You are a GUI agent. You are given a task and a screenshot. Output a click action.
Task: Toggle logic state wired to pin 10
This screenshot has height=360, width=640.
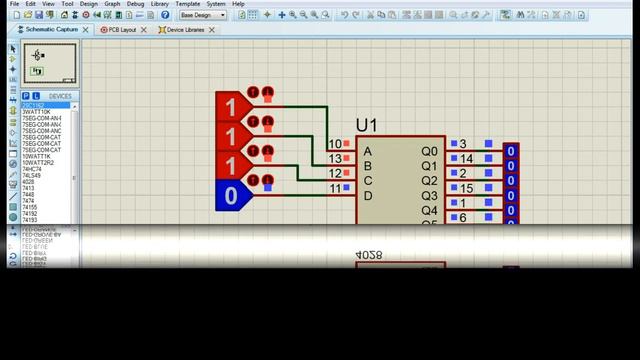(233, 107)
